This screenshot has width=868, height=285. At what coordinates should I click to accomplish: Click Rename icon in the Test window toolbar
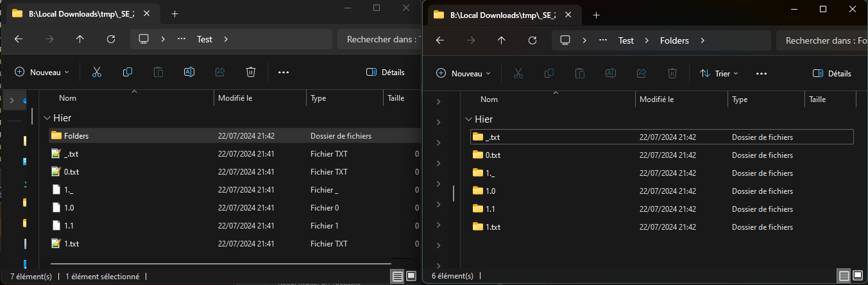point(189,73)
